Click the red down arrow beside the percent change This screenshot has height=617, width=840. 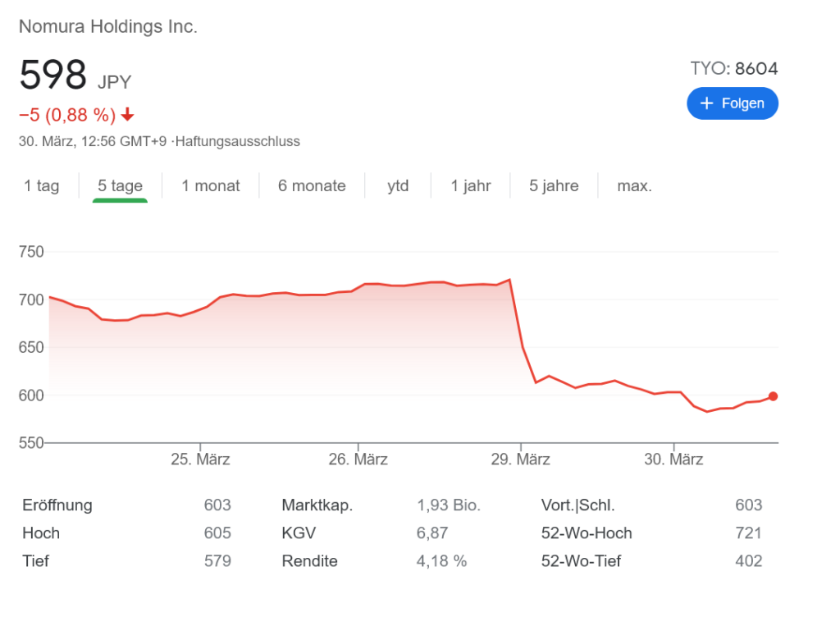click(x=127, y=114)
